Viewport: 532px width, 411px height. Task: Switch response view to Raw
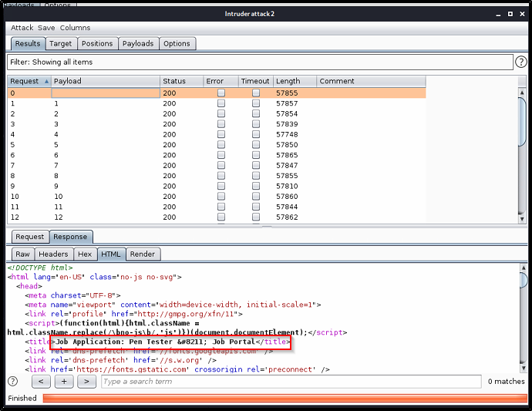(22, 254)
